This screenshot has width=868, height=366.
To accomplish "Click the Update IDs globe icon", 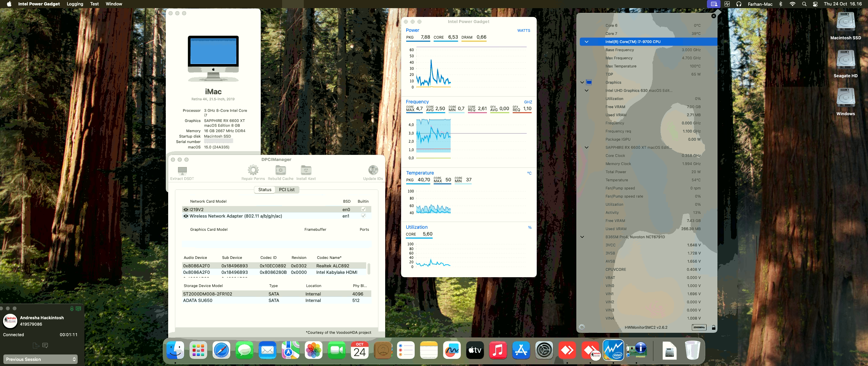I will (373, 171).
